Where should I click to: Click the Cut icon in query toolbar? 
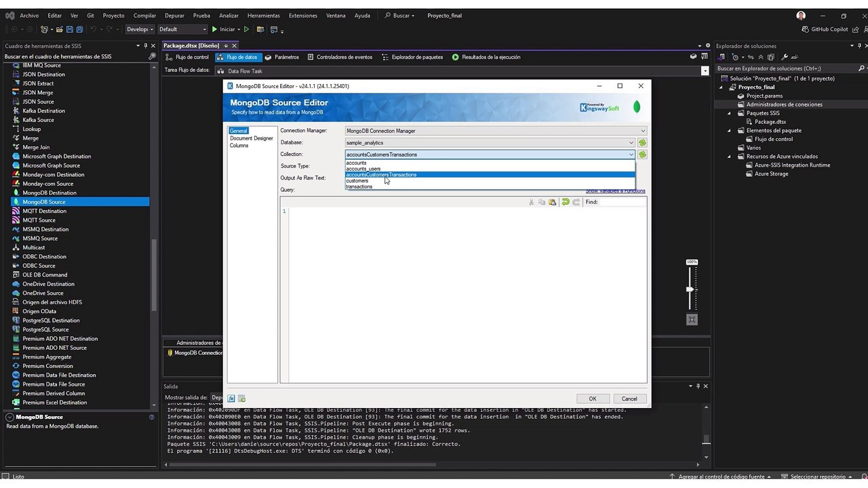(531, 202)
